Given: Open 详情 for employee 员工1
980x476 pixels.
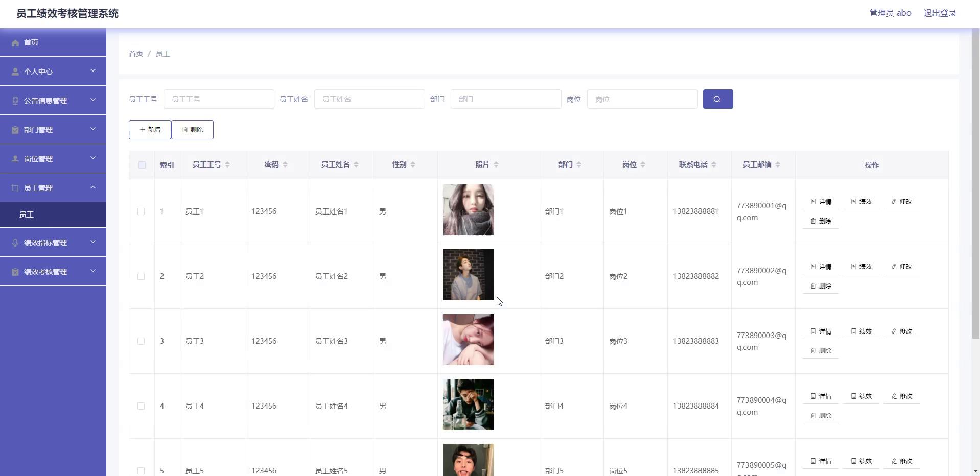Looking at the screenshot, I should coord(821,202).
